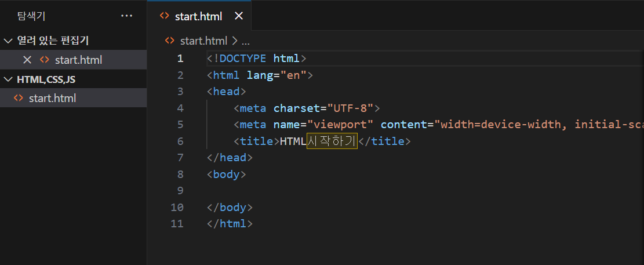Click line number 11 in the gutter
The image size is (644, 265).
177,224
